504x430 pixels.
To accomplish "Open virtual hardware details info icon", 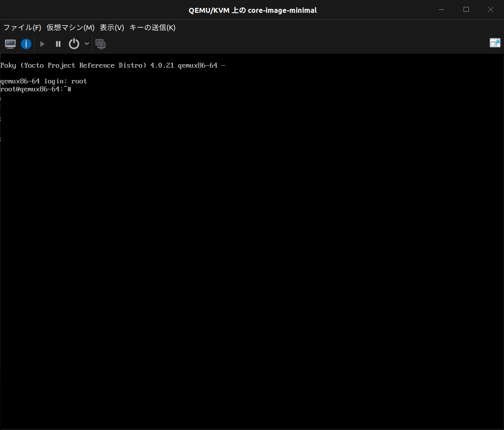I will pos(26,44).
